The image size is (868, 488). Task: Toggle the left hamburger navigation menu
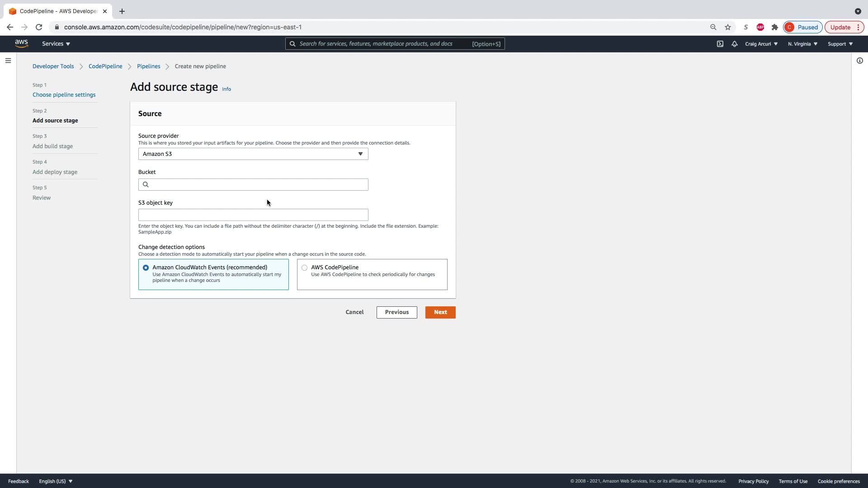click(x=8, y=61)
